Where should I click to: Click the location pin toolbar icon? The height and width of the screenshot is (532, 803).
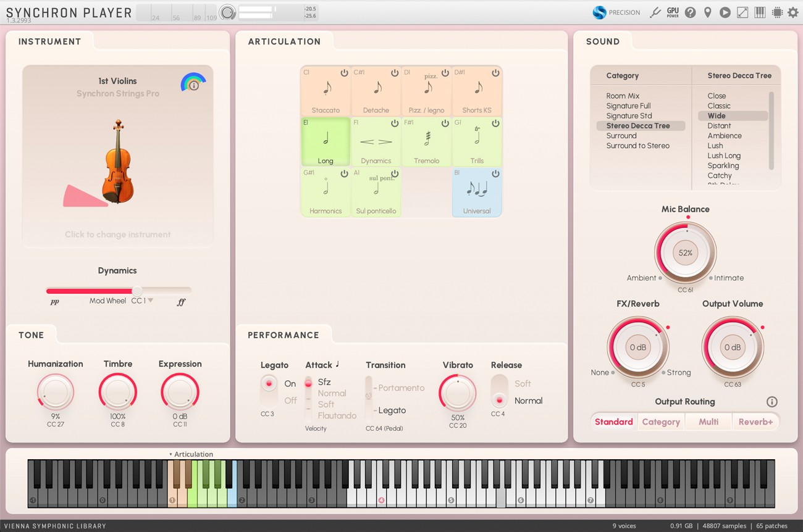[708, 12]
